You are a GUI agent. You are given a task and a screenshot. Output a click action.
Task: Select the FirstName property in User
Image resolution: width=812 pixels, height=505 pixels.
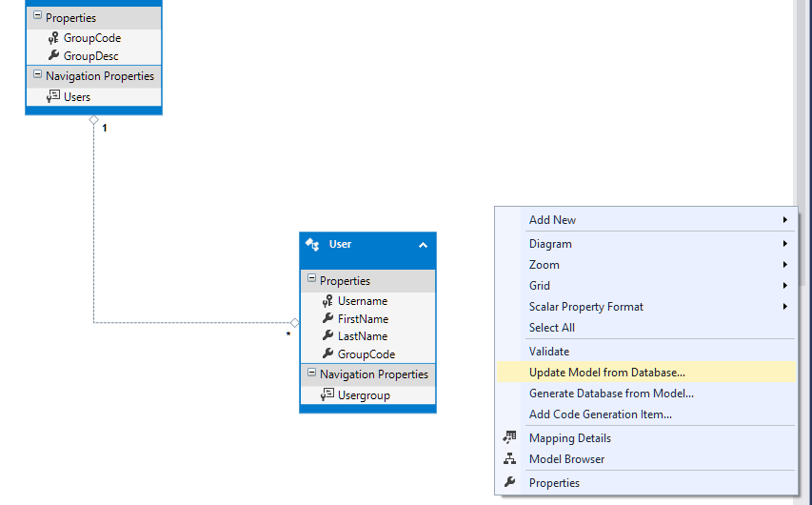click(363, 319)
